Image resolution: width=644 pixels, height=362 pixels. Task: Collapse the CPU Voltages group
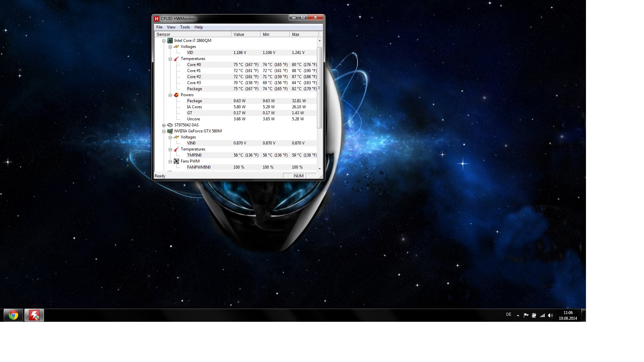click(x=170, y=47)
